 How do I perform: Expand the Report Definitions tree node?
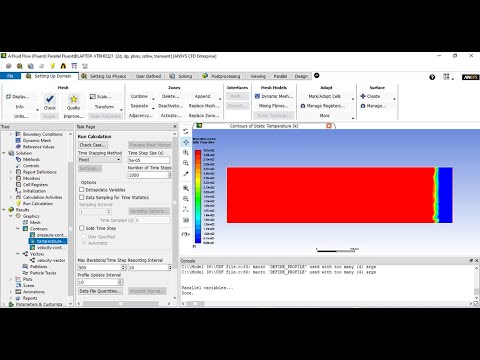coord(11,172)
